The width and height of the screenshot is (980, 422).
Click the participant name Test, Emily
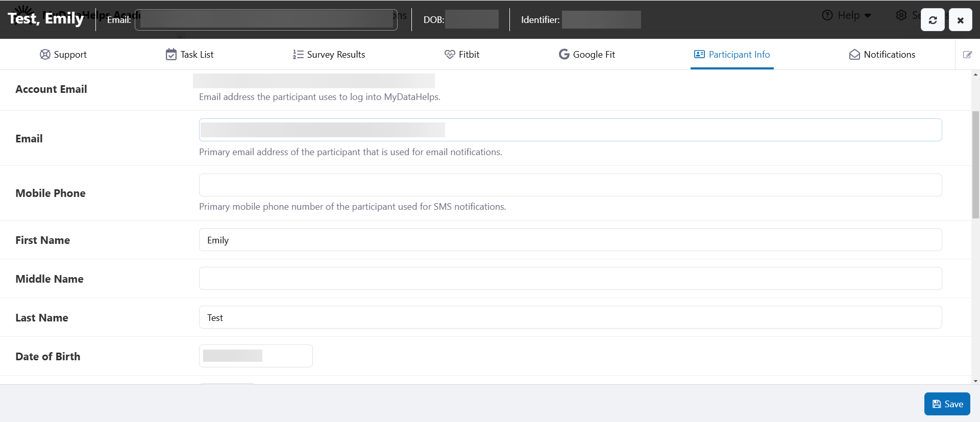[46, 18]
